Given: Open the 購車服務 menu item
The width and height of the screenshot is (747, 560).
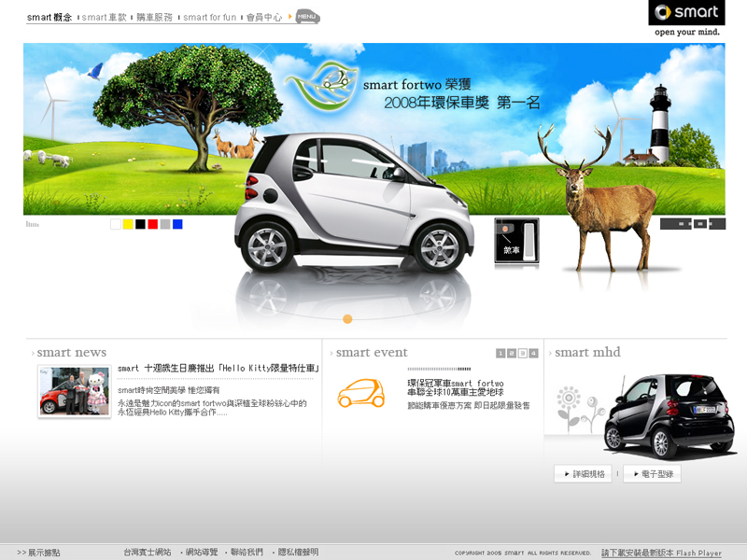Looking at the screenshot, I should click(x=154, y=18).
